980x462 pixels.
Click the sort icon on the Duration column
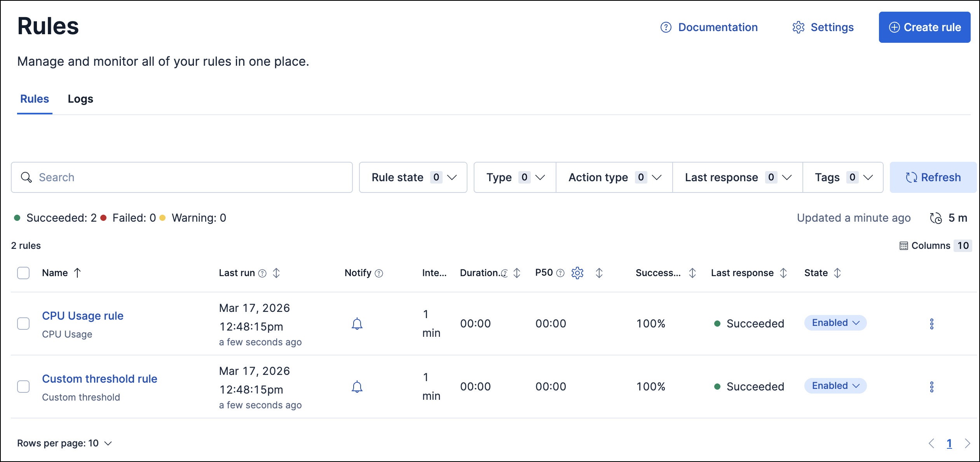[517, 273]
